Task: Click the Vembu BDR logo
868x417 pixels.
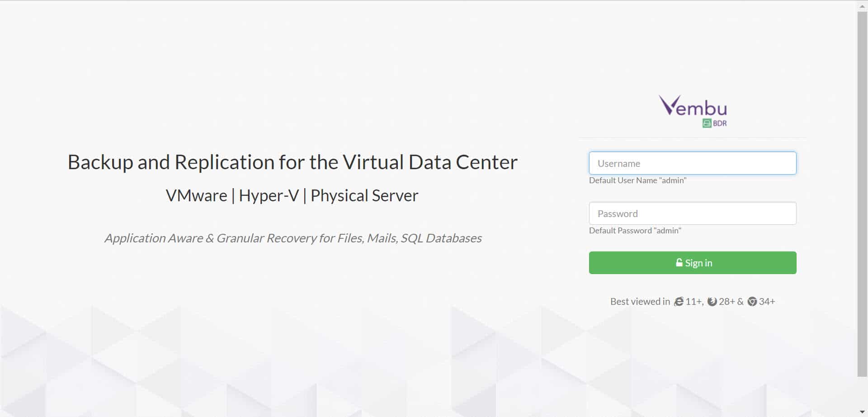Action: (x=693, y=111)
